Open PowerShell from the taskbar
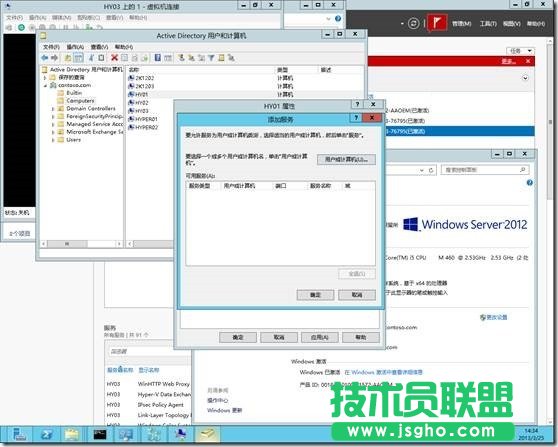Viewport: 558px width, 447px height. [47, 435]
